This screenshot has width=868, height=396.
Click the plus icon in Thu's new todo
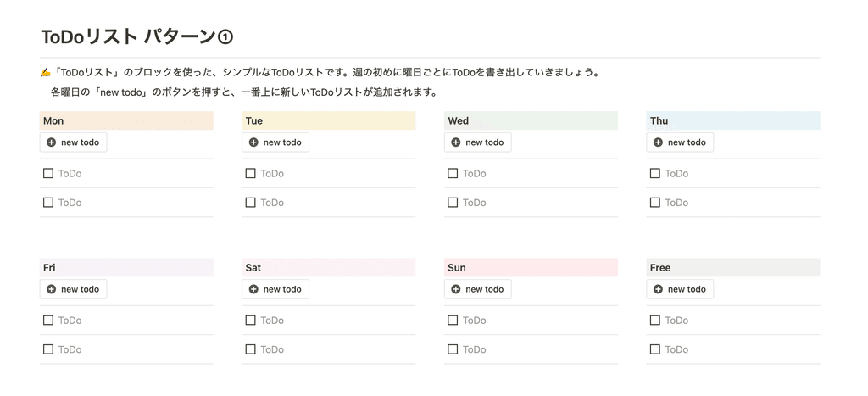pyautogui.click(x=659, y=142)
